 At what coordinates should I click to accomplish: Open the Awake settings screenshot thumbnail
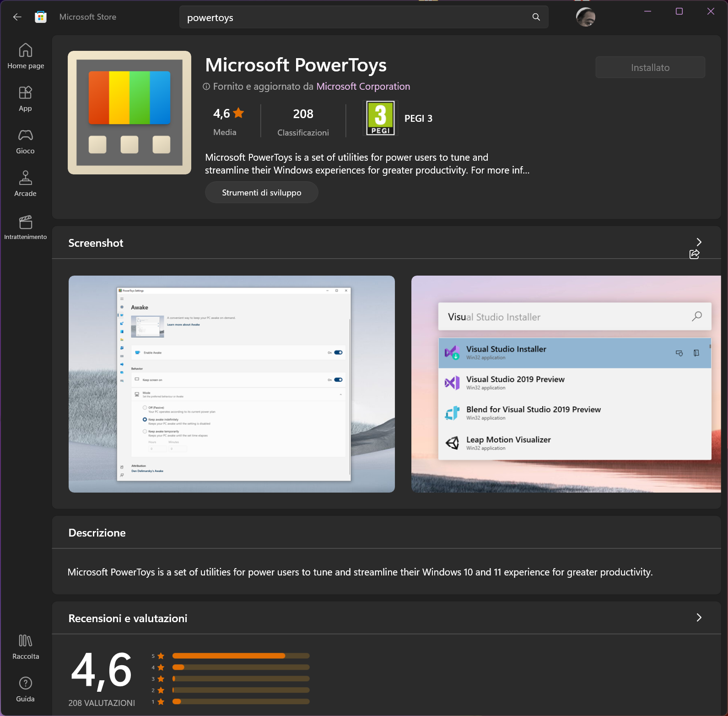click(232, 384)
